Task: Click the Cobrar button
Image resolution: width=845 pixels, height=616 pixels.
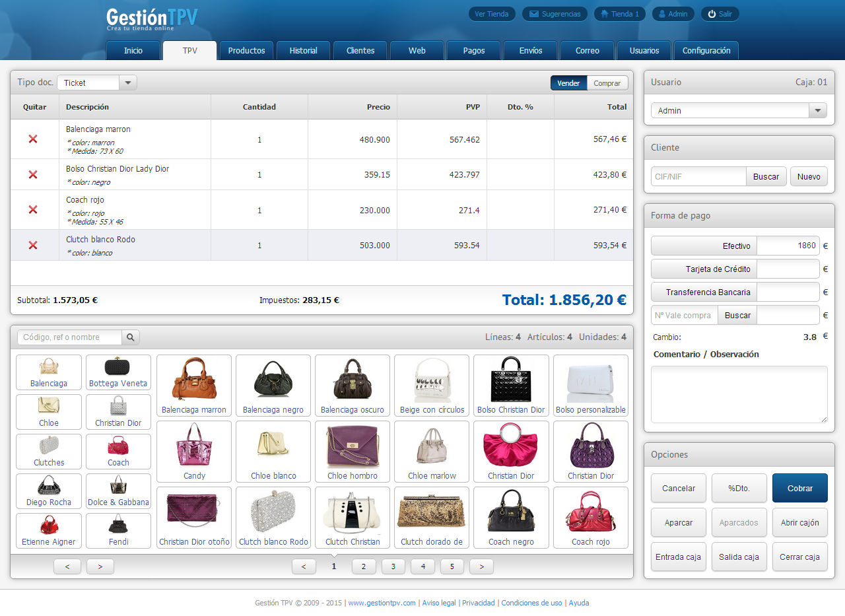Action: [799, 488]
